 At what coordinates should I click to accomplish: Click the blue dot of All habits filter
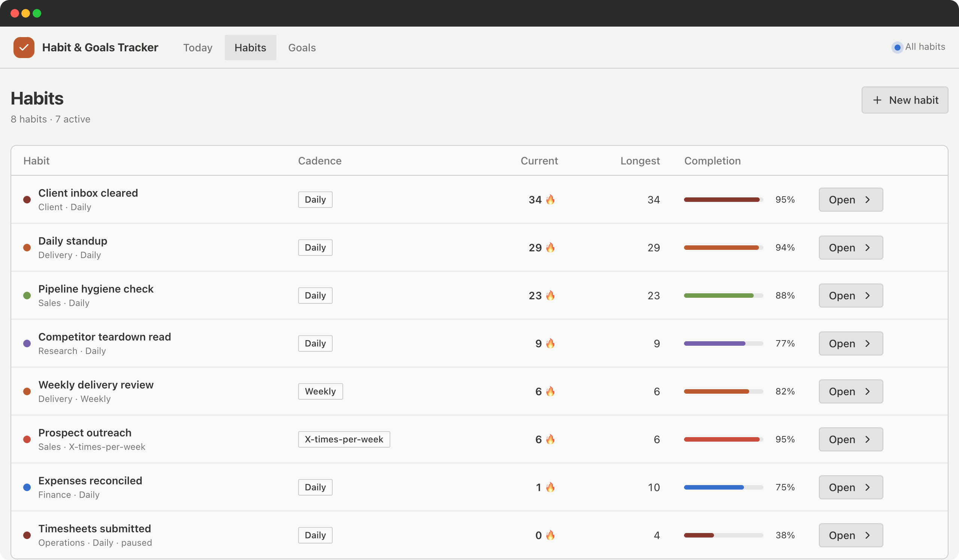click(897, 48)
